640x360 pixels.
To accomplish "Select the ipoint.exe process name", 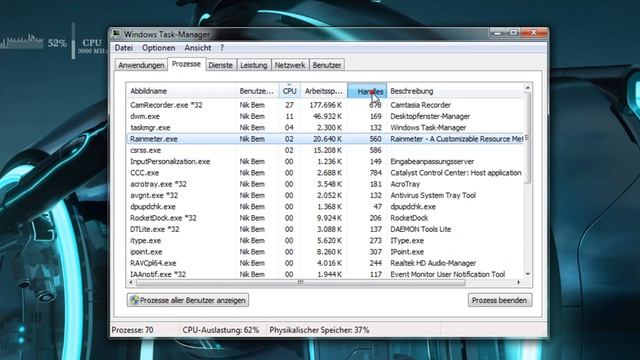I will click(146, 252).
